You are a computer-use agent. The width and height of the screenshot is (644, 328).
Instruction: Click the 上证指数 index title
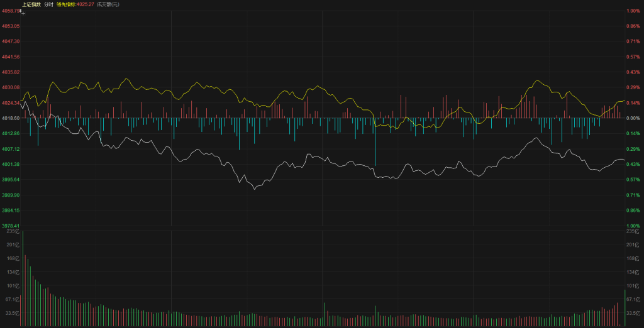click(31, 4)
